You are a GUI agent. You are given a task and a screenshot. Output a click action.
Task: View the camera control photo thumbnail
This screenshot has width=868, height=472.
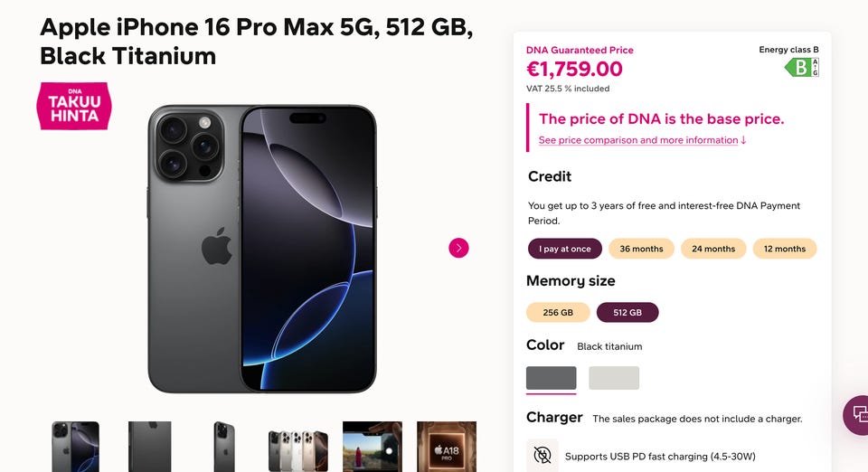[x=373, y=447]
